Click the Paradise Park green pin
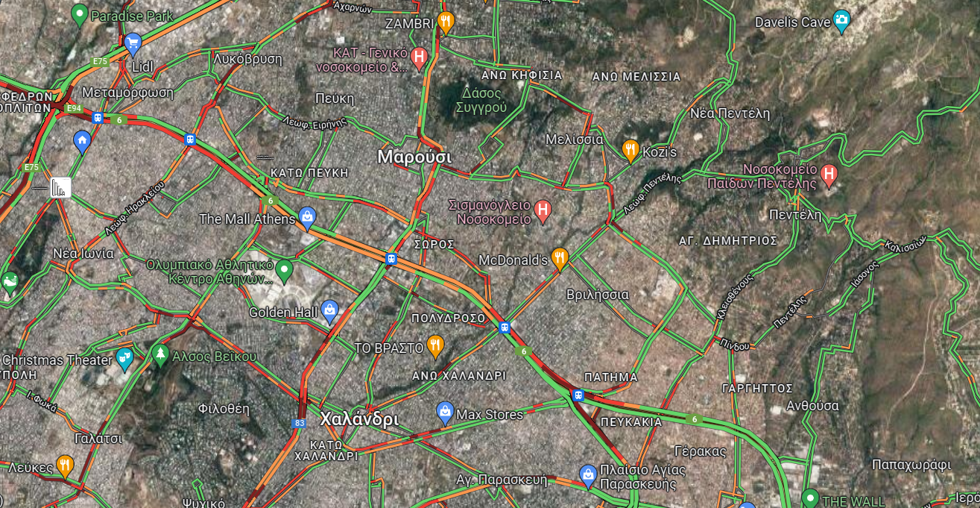 tap(80, 14)
